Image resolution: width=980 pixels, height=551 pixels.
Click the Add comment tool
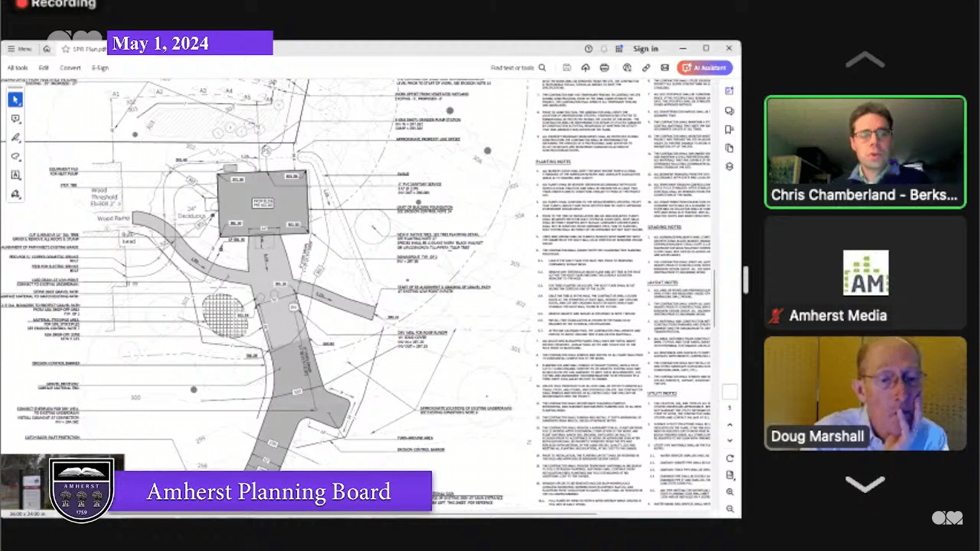15,119
